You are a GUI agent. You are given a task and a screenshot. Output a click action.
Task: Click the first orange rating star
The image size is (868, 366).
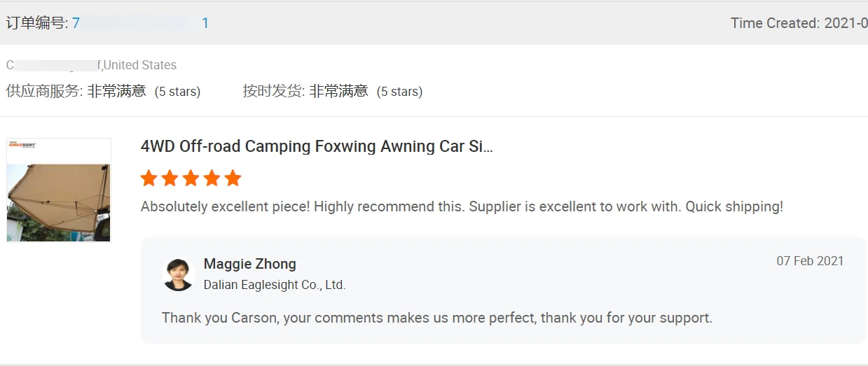149,178
